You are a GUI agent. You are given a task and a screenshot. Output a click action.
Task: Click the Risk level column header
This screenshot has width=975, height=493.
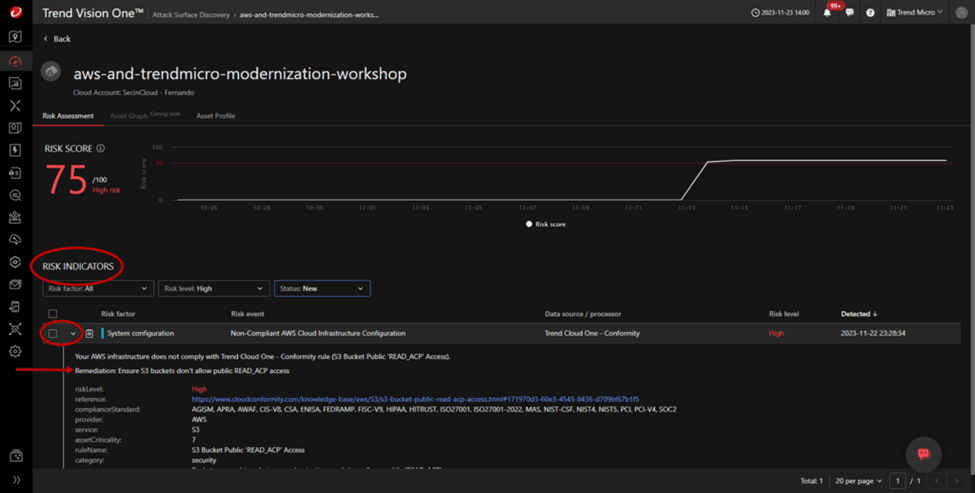point(783,314)
